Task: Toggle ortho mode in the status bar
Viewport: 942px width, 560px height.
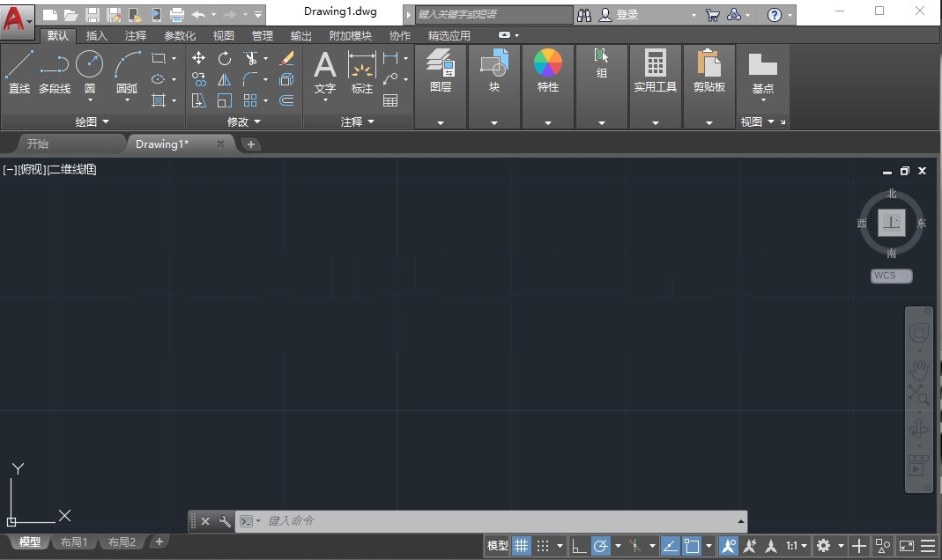Action: 579,546
